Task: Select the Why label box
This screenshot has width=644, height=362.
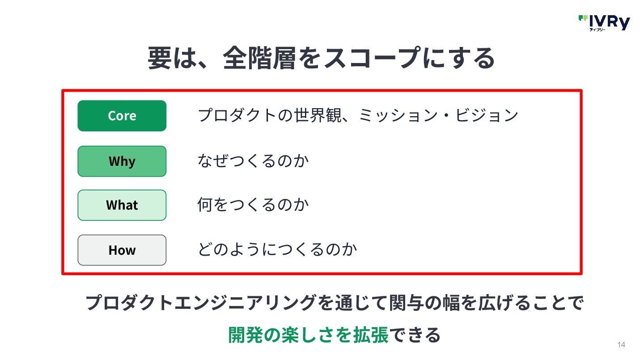Action: [x=122, y=161]
